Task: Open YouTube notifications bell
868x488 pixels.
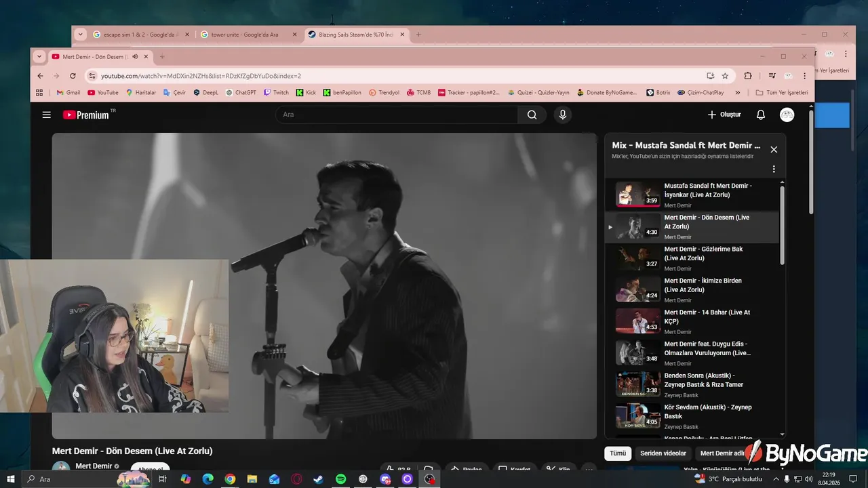Action: [x=761, y=115]
